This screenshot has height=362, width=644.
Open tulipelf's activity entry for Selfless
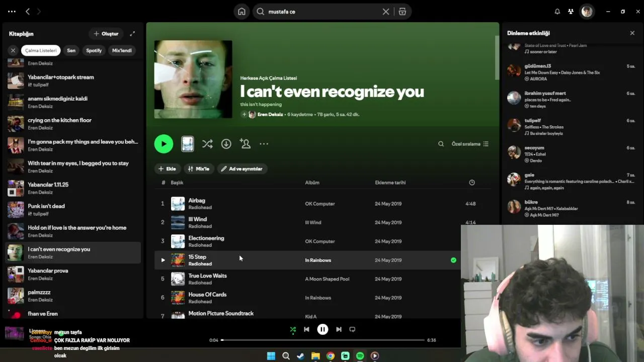click(x=572, y=127)
